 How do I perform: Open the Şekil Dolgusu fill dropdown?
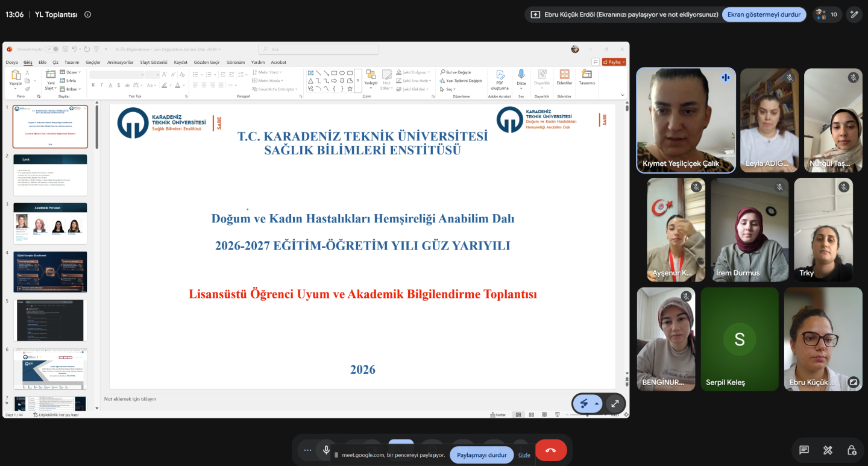413,72
